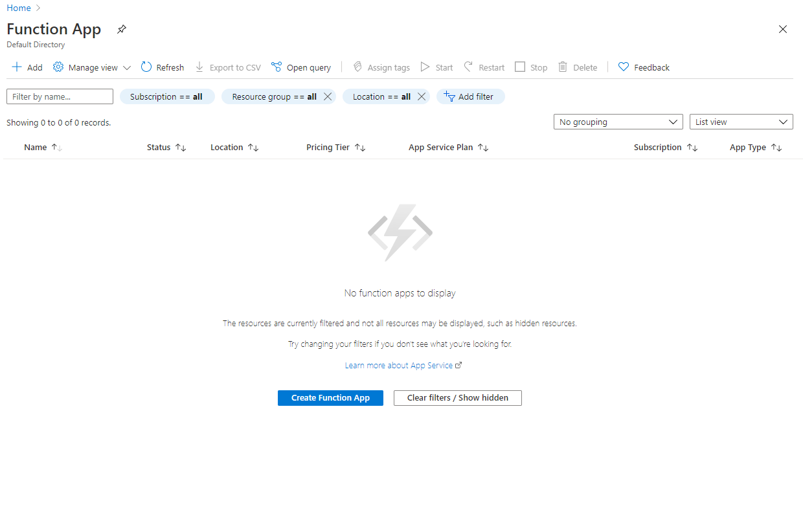Start the selected function app
Image resolution: width=803 pixels, height=532 pixels.
click(x=437, y=67)
